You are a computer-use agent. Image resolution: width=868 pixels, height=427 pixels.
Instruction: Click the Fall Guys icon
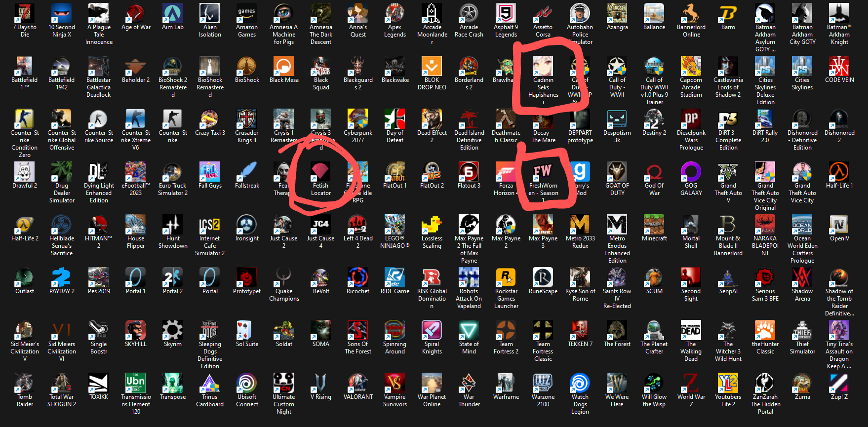click(x=210, y=171)
